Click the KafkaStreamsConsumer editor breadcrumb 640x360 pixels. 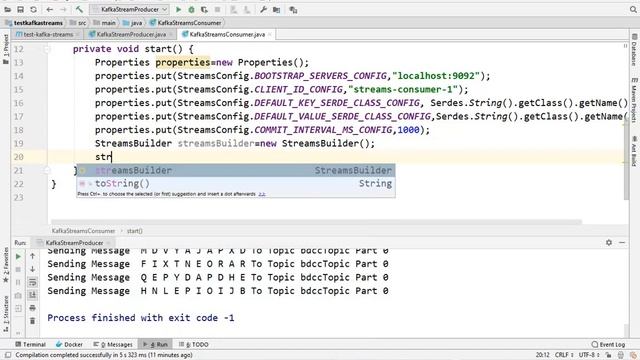[83, 231]
